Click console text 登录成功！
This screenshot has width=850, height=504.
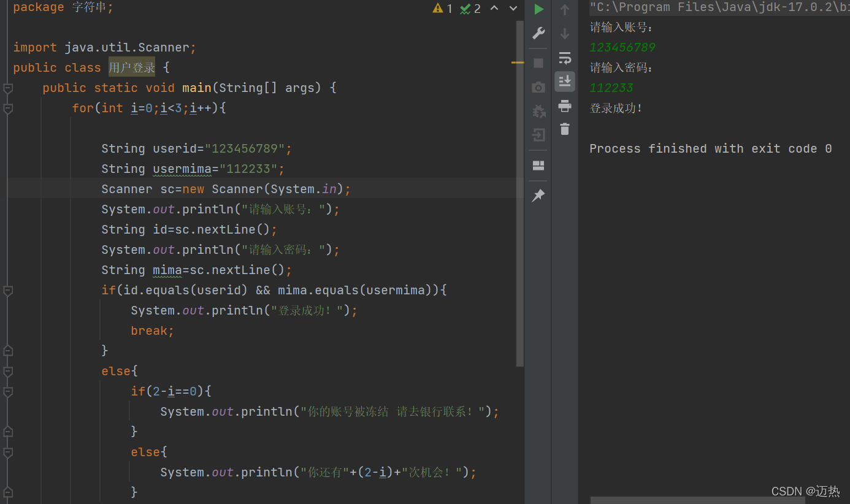616,108
